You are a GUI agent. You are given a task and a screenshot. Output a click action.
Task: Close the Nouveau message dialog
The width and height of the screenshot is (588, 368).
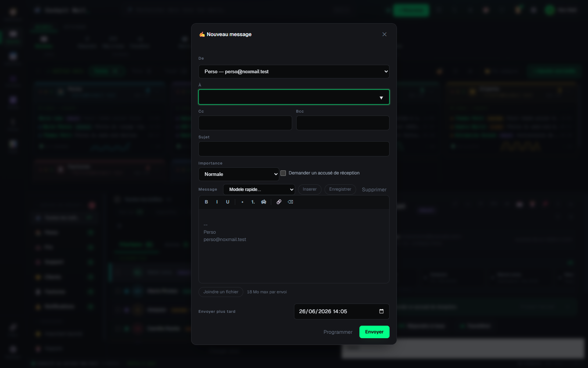tap(384, 34)
